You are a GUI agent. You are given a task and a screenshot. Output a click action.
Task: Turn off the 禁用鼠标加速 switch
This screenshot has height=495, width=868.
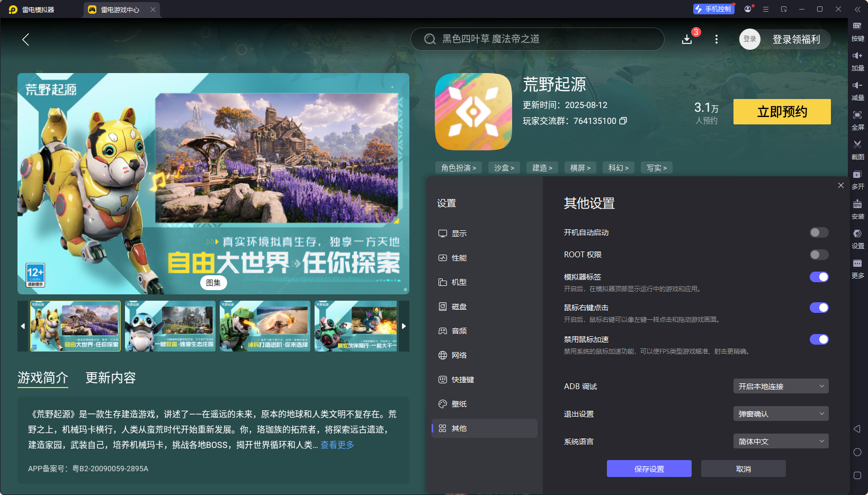point(819,339)
